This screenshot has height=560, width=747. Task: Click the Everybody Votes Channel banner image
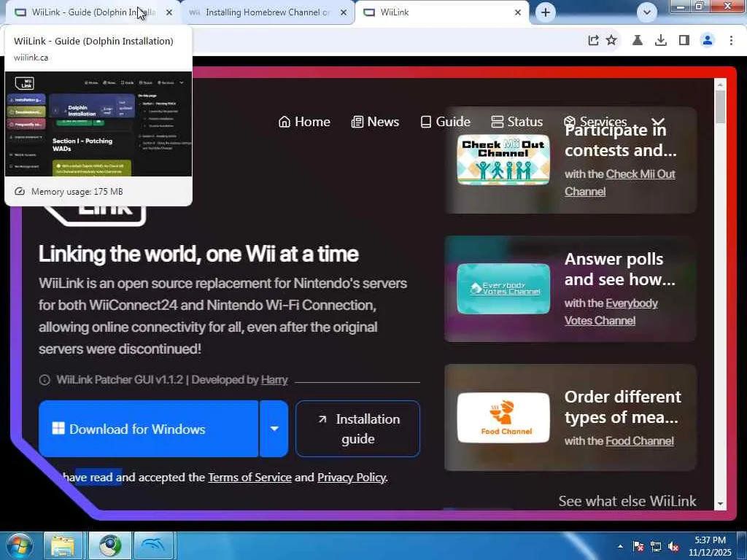[x=503, y=289]
